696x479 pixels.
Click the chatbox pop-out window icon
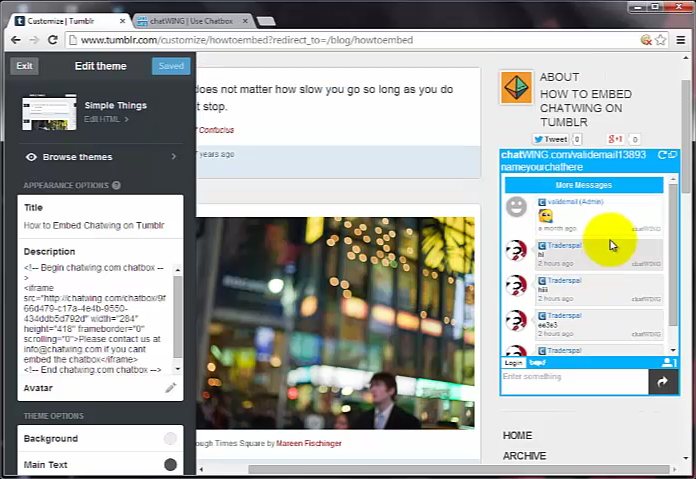(672, 154)
